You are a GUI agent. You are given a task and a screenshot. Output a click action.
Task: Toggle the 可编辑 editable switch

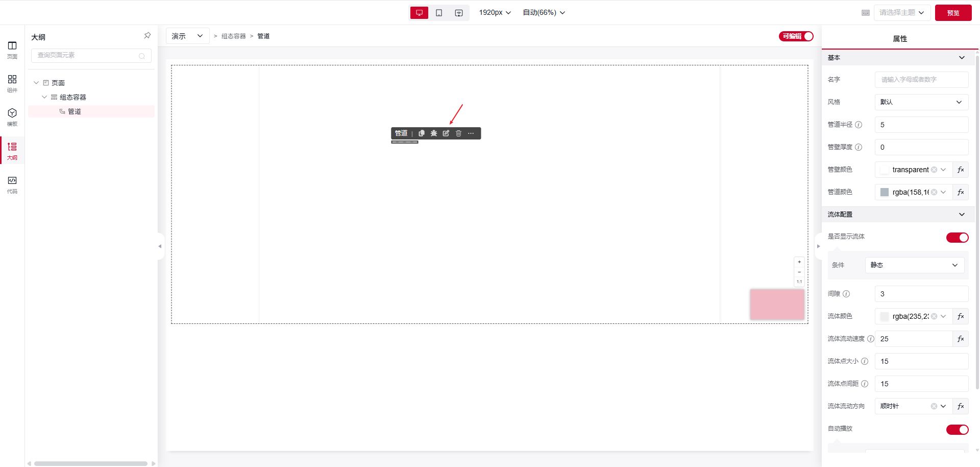tap(796, 36)
